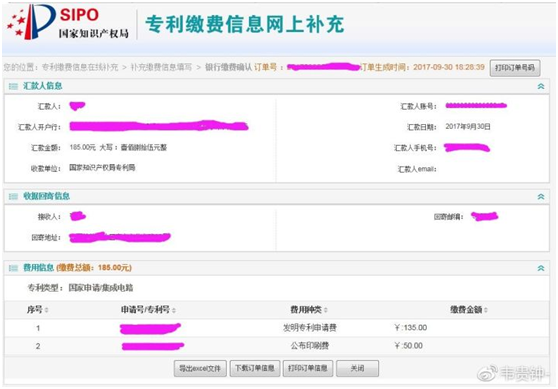The height and width of the screenshot is (389, 558).
Task: Click the 打印订单信息 button
Action: click(308, 368)
